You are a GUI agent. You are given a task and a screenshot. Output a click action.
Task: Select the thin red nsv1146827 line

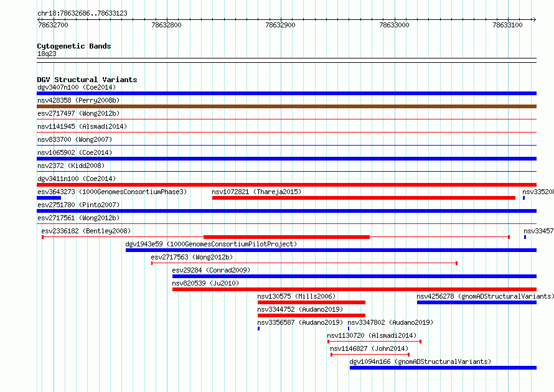370,355
